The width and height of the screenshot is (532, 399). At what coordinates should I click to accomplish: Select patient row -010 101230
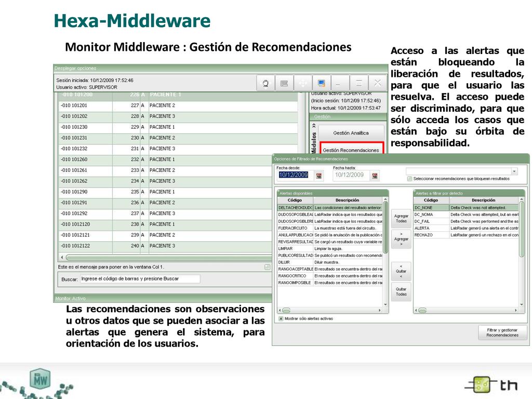pyautogui.click(x=178, y=127)
